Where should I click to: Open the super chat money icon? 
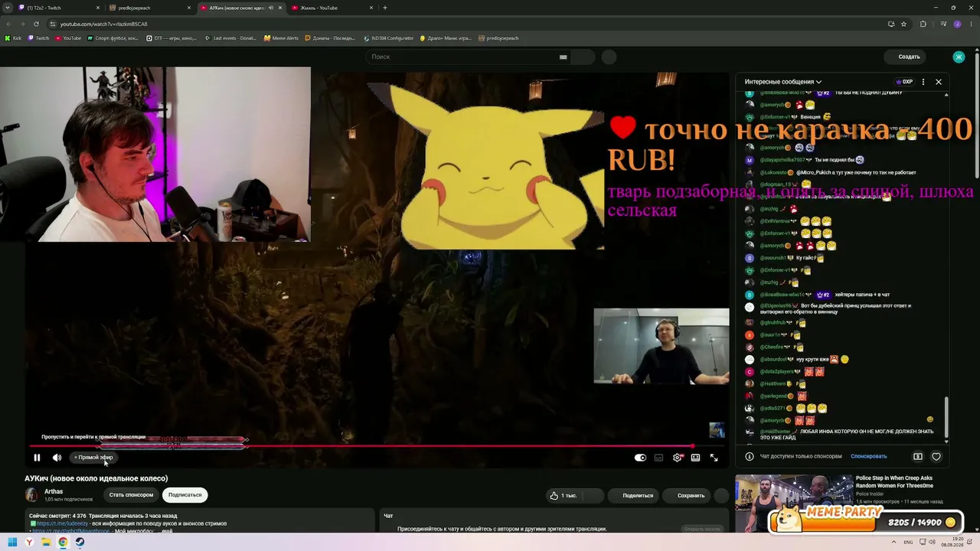point(918,457)
